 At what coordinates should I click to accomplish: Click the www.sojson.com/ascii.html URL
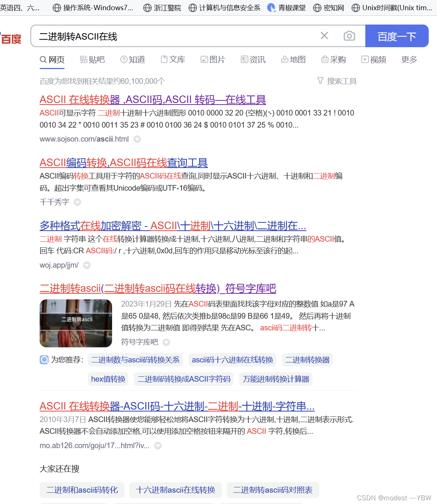tap(84, 139)
